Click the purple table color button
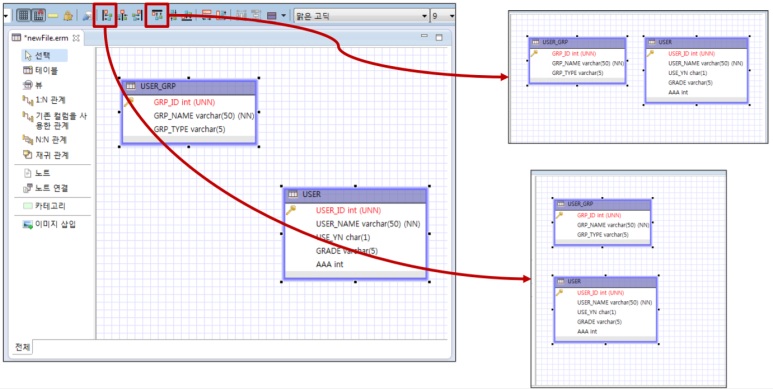 pos(272,16)
